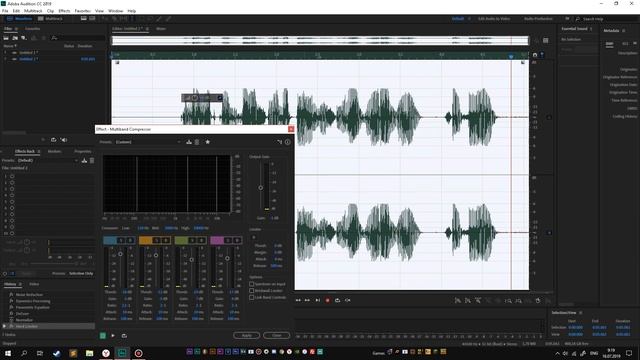Show the spectral pitch display

click(92, 19)
